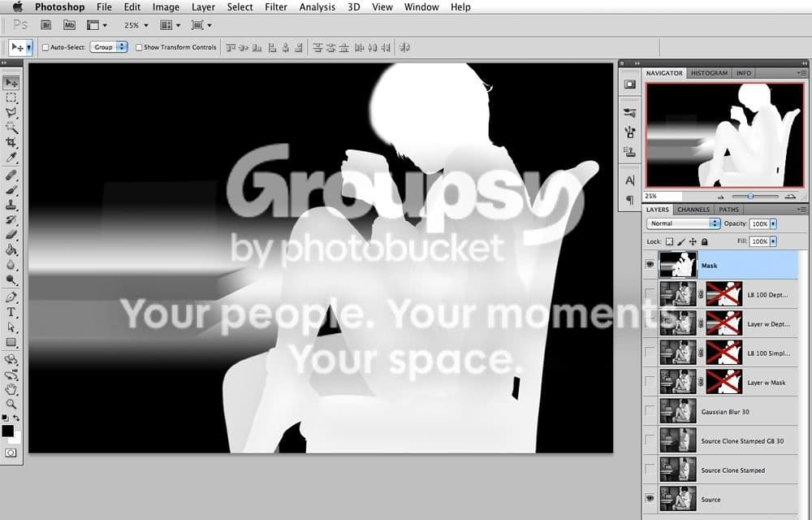The image size is (812, 520).
Task: Show the Gaussian Blur 30 layer
Action: click(650, 410)
